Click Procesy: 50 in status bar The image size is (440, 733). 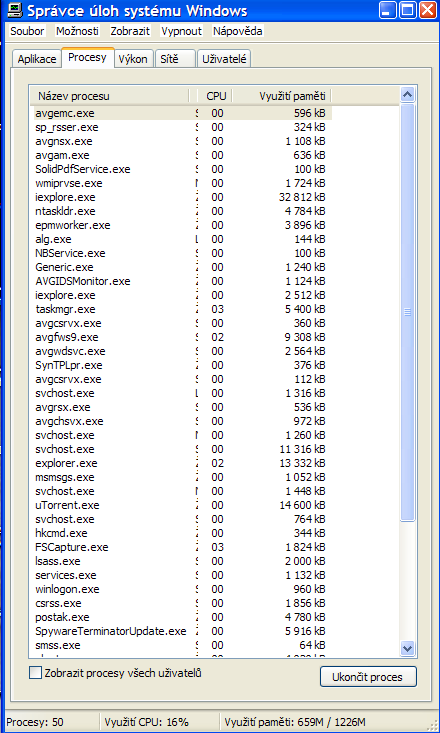point(35,722)
